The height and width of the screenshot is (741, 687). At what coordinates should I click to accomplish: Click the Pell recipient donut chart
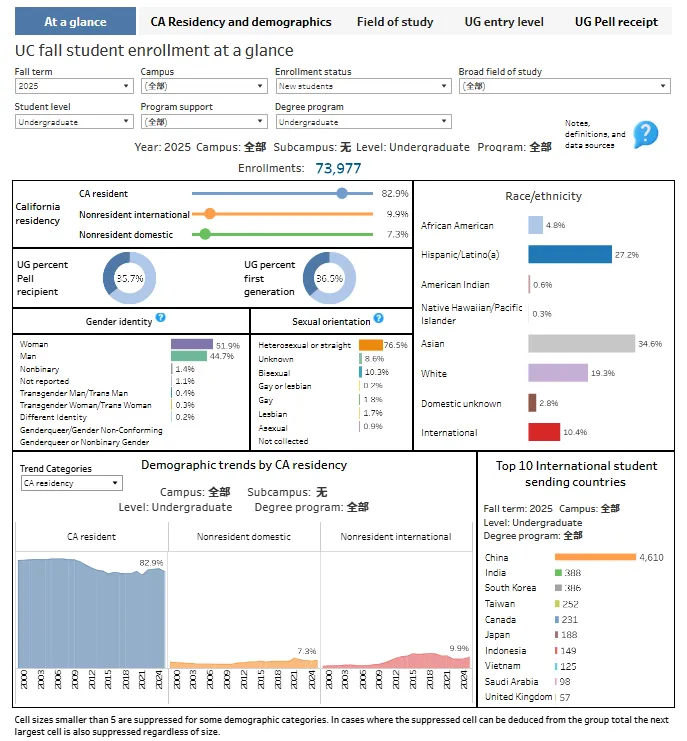tap(129, 278)
